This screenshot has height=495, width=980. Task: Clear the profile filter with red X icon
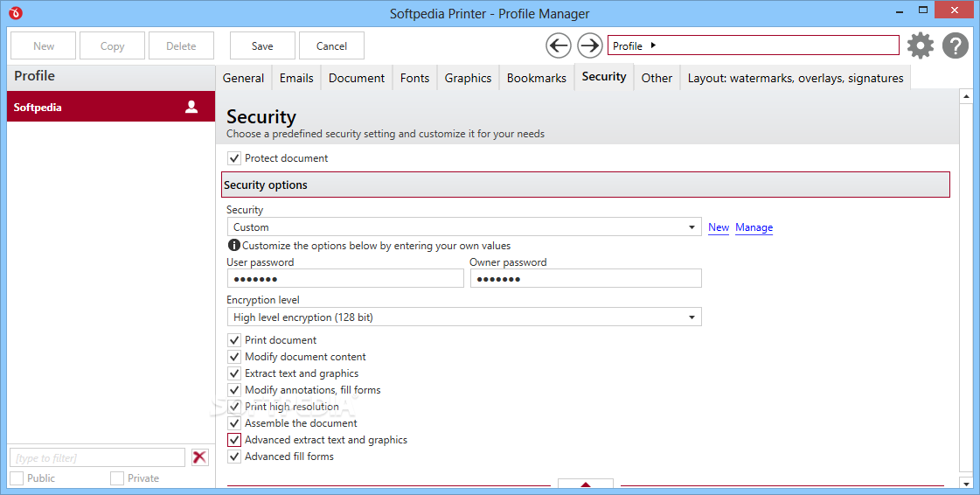(x=199, y=457)
